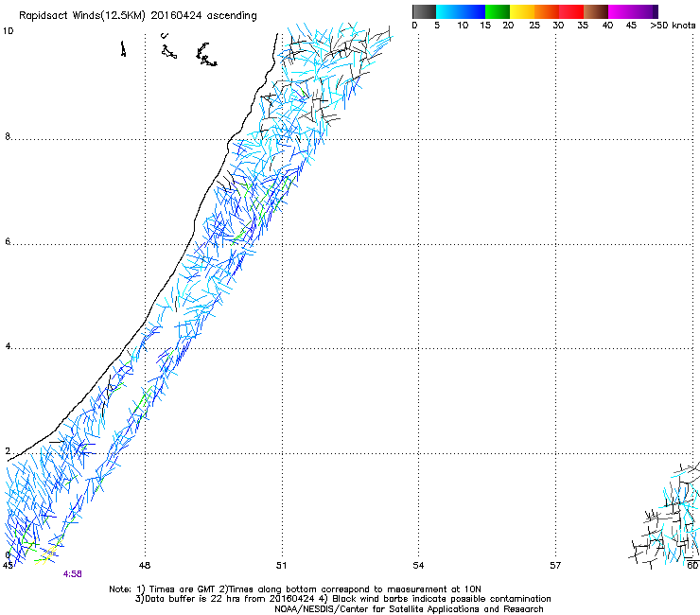The width and height of the screenshot is (700, 615).
Task: Click the orange 25-30 knots swatch
Action: click(x=547, y=11)
